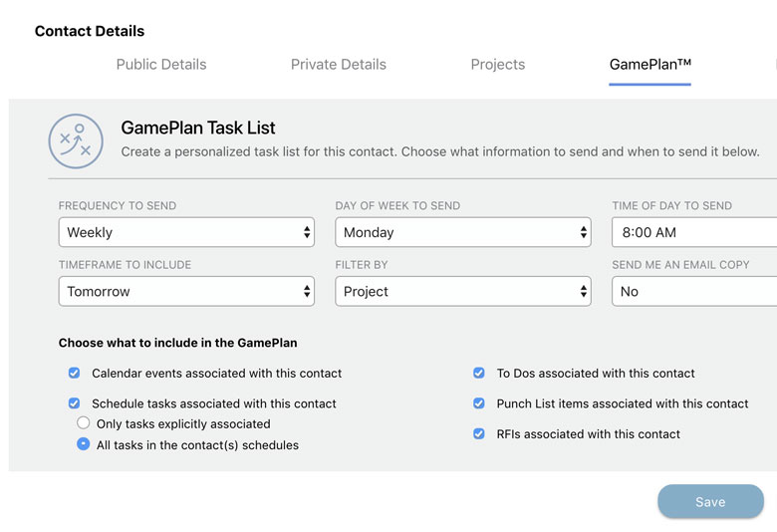777x532 pixels.
Task: Select All tasks in contact schedules radio
Action: point(84,443)
